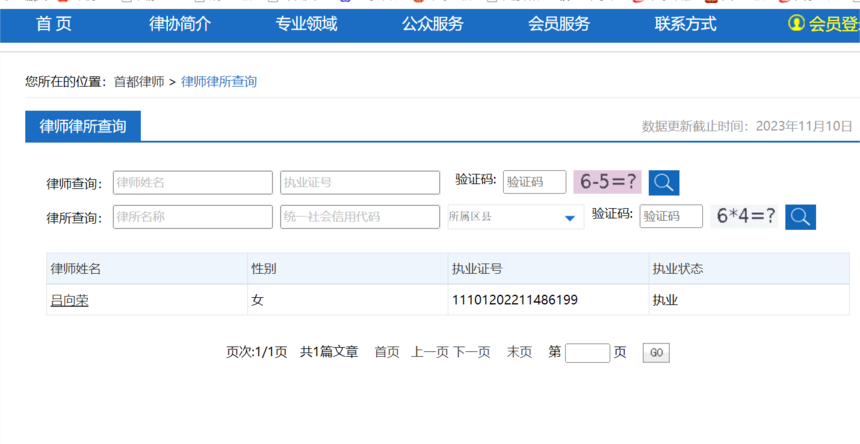This screenshot has height=444, width=860.
Task: Select the 律师律所查询 tab
Action: pyautogui.click(x=83, y=126)
